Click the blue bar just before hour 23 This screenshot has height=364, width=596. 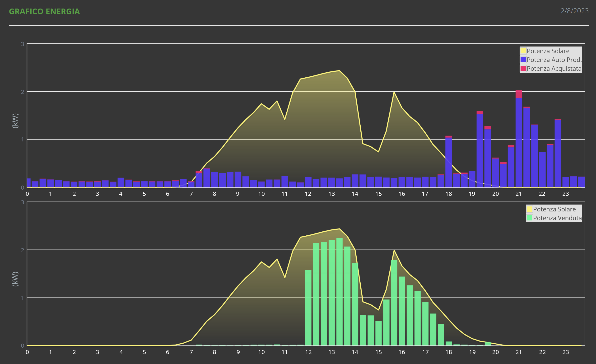(x=558, y=153)
